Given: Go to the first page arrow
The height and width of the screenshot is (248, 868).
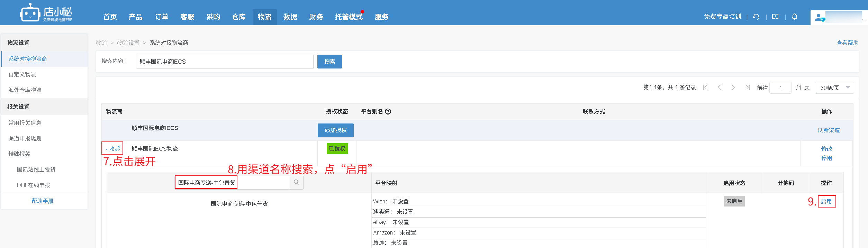Looking at the screenshot, I should 705,88.
